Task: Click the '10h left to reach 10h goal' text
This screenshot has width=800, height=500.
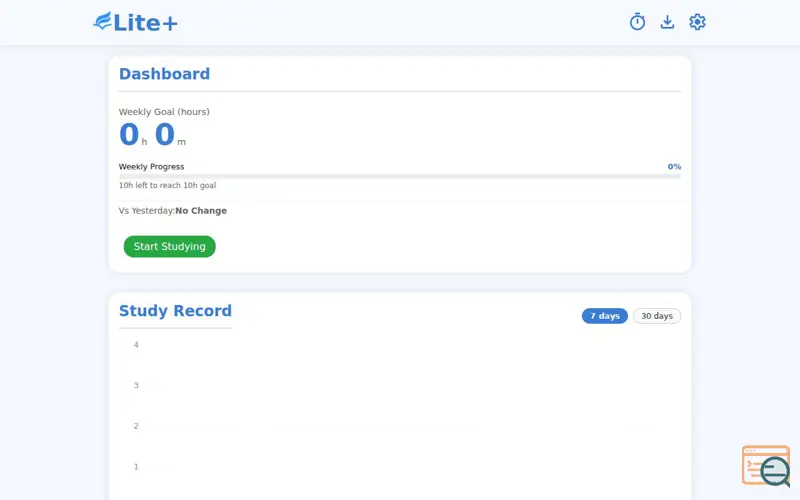Action: tap(167, 185)
